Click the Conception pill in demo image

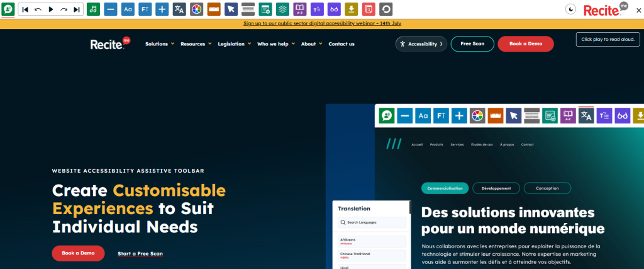point(548,188)
